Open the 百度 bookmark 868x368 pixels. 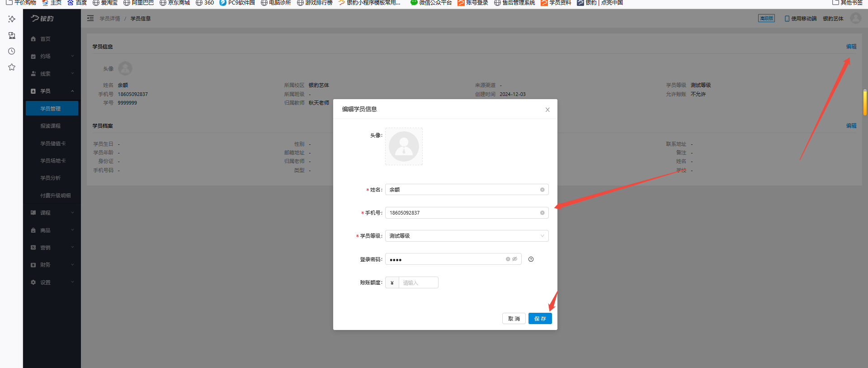click(77, 3)
